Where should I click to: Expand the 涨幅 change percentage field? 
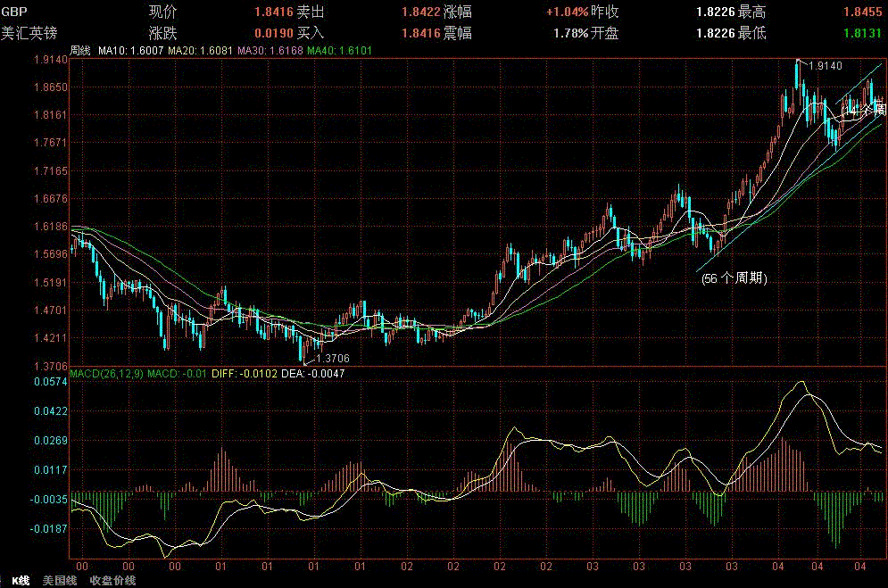pyautogui.click(x=457, y=11)
